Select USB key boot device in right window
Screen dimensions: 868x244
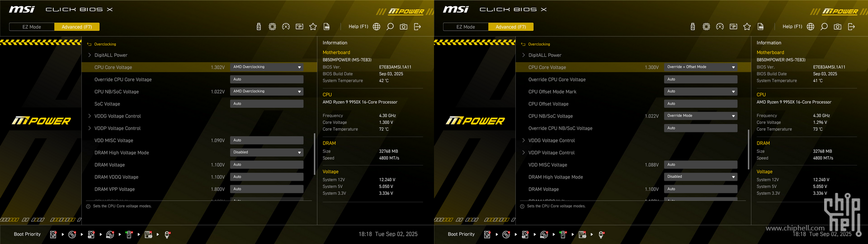(563, 235)
